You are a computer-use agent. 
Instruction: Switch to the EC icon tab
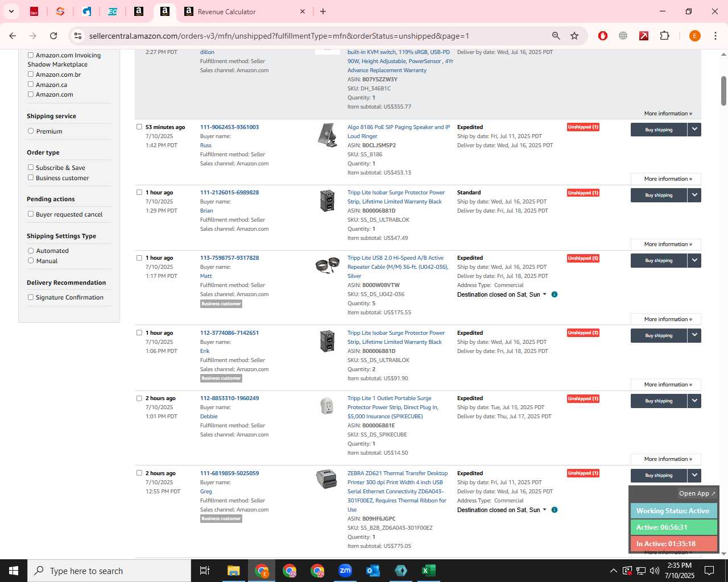(113, 11)
